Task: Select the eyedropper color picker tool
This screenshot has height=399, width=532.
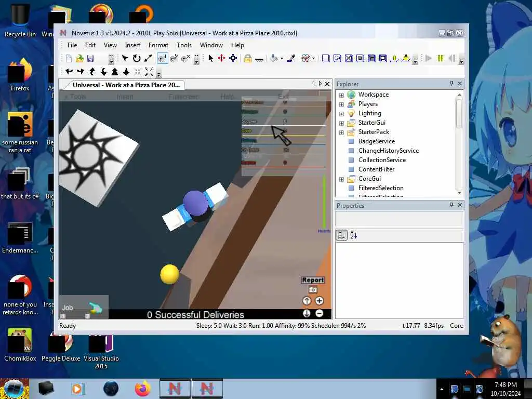Action: coord(291,58)
